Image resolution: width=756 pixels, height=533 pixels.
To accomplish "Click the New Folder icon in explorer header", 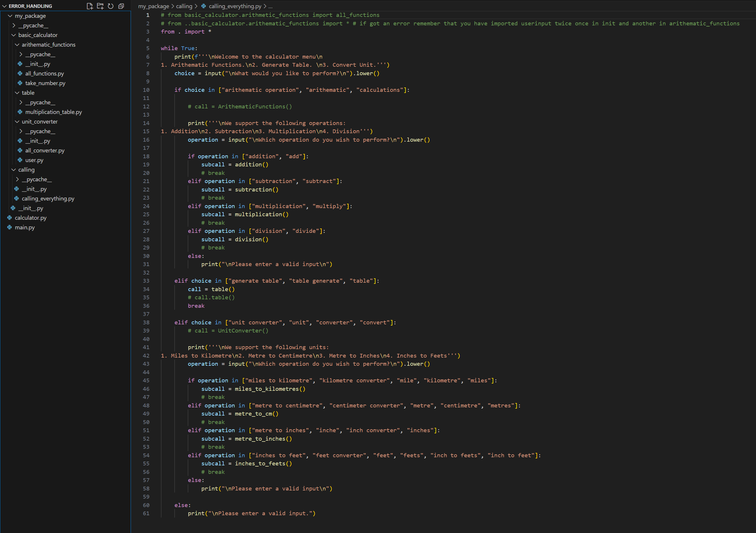I will tap(100, 6).
